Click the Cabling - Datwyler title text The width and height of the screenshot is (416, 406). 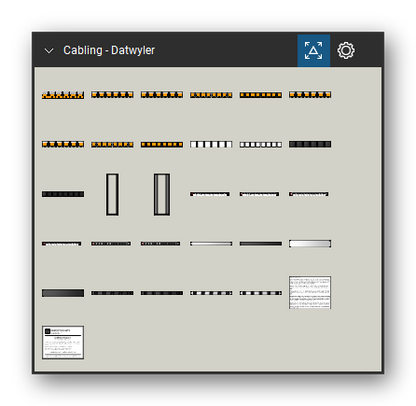109,50
